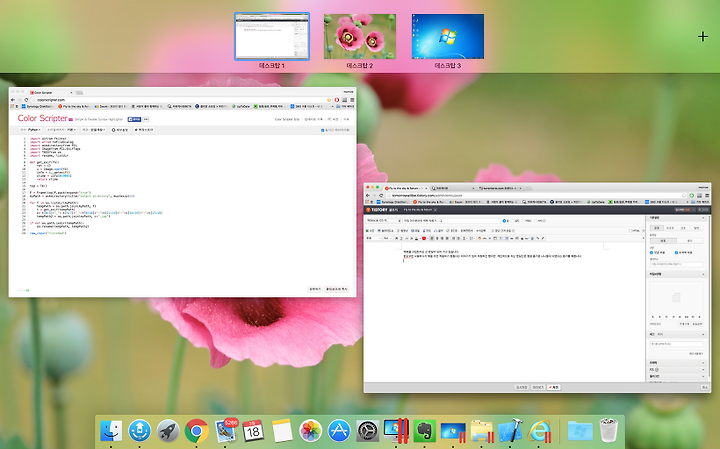Open Chrome menu in Color Scripter window
Viewport: 720px width, 449px height.
[352, 100]
